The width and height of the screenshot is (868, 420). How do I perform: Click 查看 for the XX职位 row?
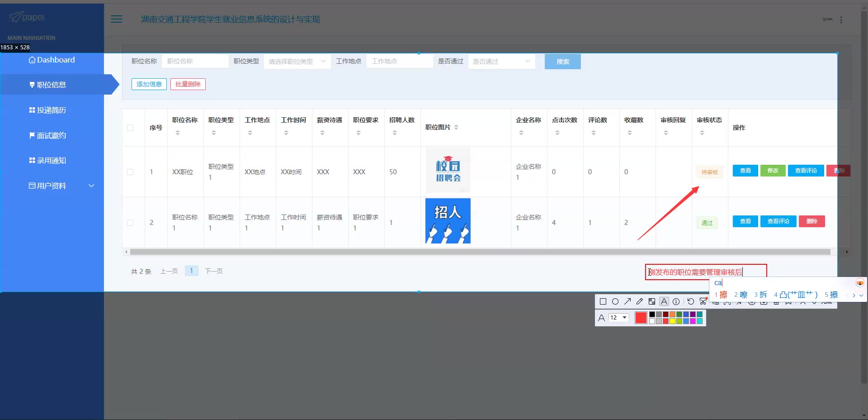point(745,171)
